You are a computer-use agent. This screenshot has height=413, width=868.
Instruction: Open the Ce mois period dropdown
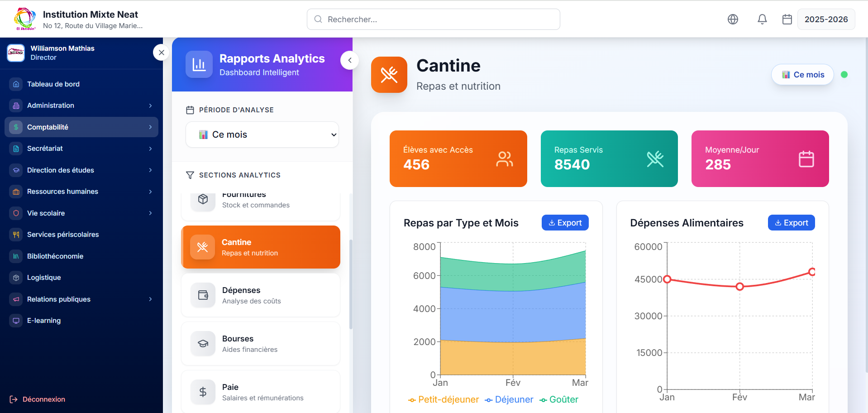(x=262, y=134)
